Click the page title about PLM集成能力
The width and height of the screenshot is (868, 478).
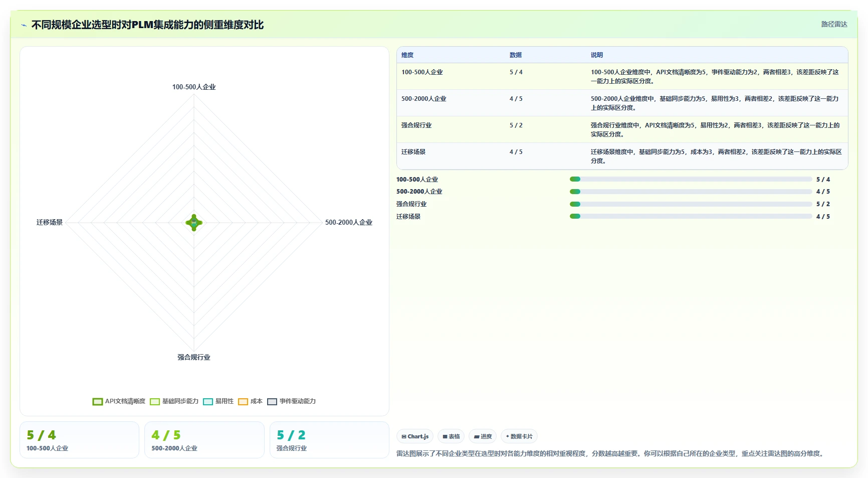147,25
